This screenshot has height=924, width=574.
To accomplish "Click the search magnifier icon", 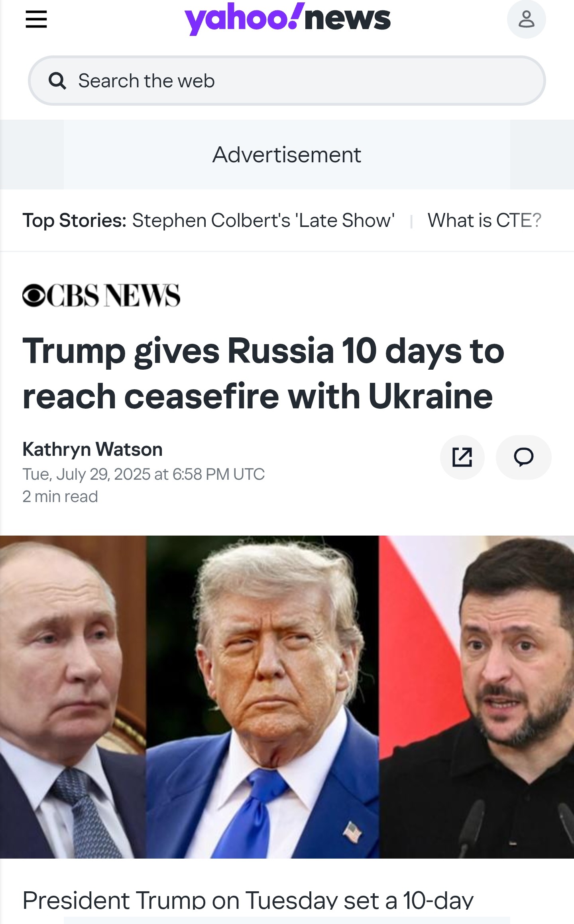I will point(57,81).
